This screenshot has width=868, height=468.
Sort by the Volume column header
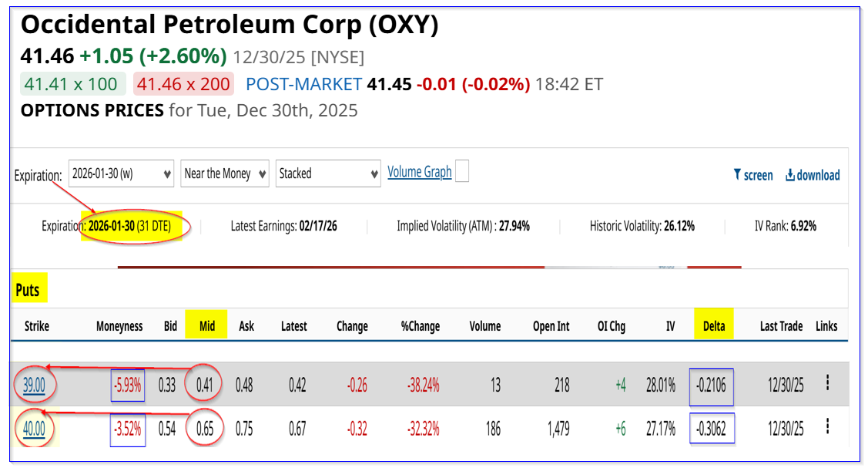click(484, 326)
